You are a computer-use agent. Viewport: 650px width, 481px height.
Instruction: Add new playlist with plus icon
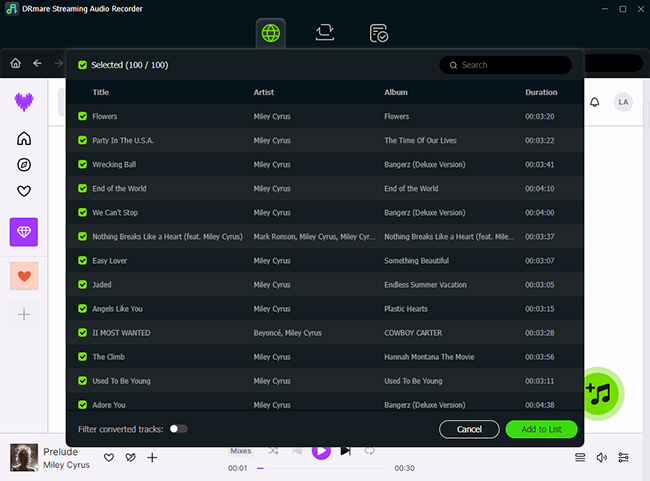(x=24, y=314)
